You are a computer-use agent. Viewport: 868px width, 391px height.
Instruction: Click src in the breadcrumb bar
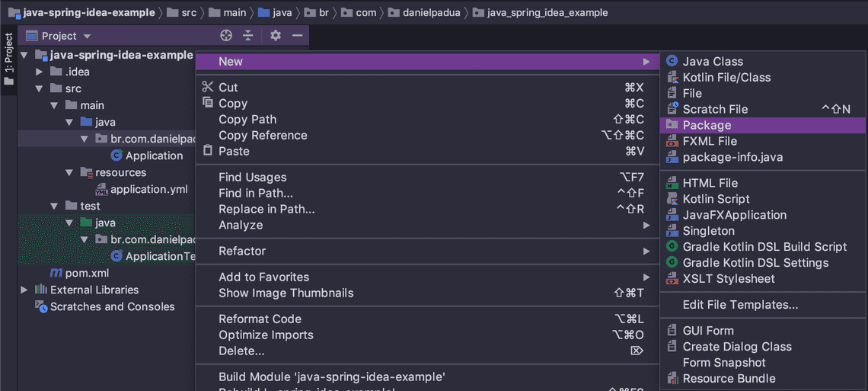coord(181,13)
